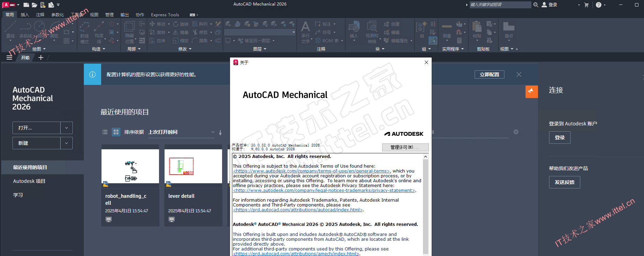Open the AutoCAD application menu logo
This screenshot has width=644, height=256.
[x=9, y=5]
